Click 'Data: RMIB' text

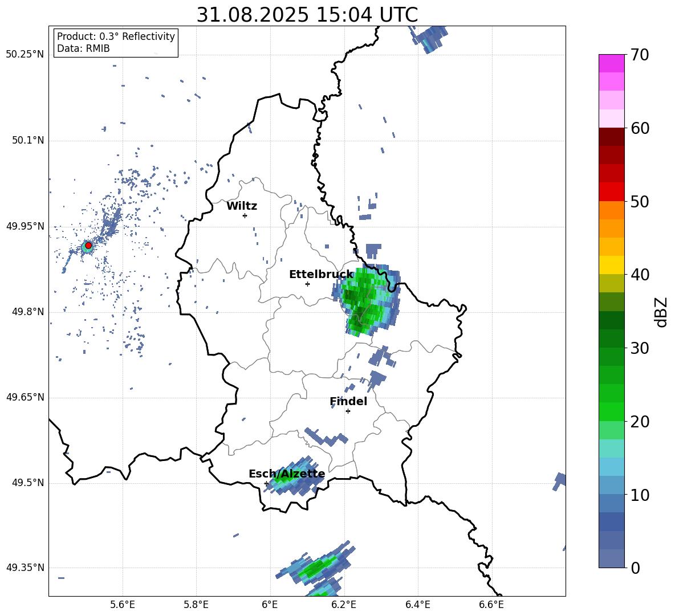83,48
